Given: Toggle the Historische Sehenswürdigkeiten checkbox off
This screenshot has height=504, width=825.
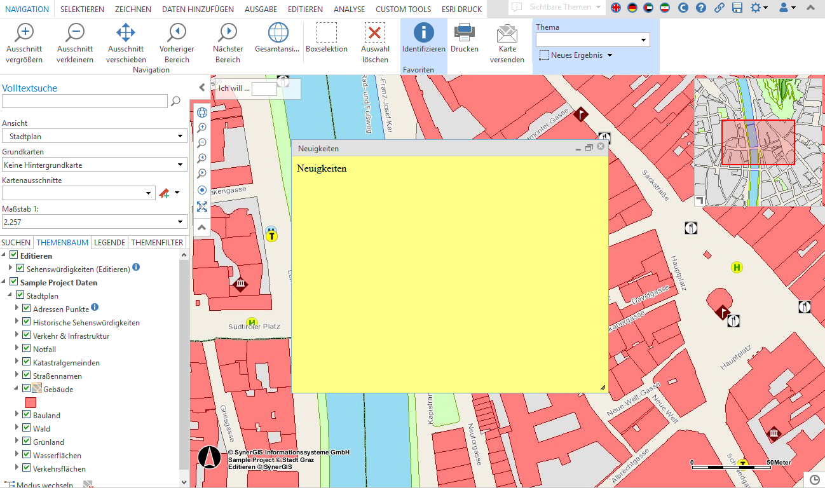Looking at the screenshot, I should pyautogui.click(x=26, y=322).
